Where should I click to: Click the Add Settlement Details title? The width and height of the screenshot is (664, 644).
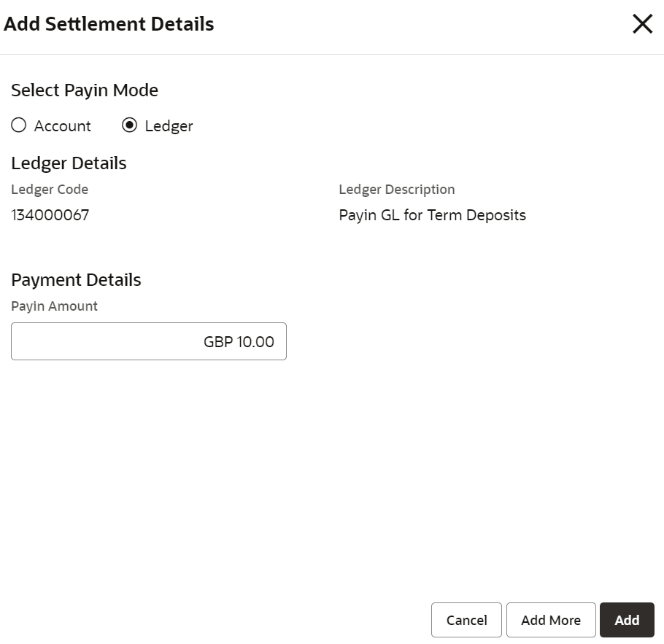pyautogui.click(x=109, y=24)
